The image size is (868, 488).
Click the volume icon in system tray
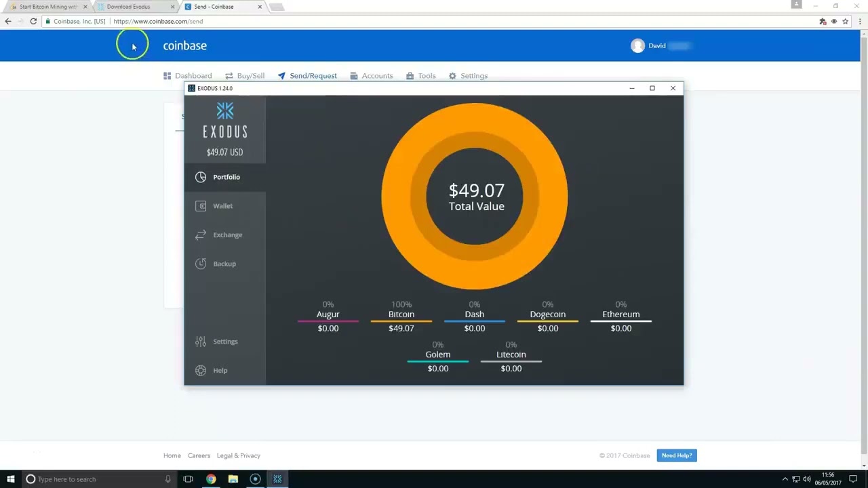click(807, 479)
